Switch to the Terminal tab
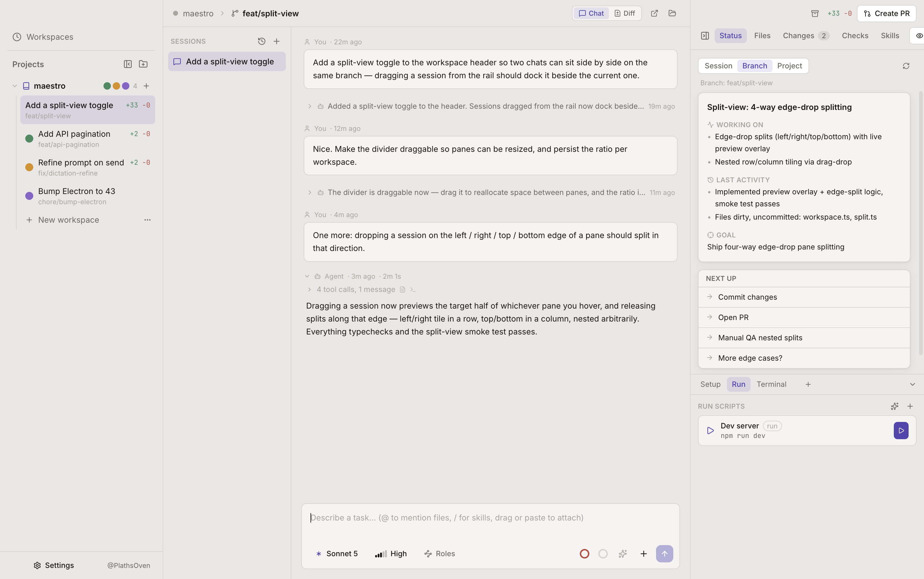 tap(771, 384)
